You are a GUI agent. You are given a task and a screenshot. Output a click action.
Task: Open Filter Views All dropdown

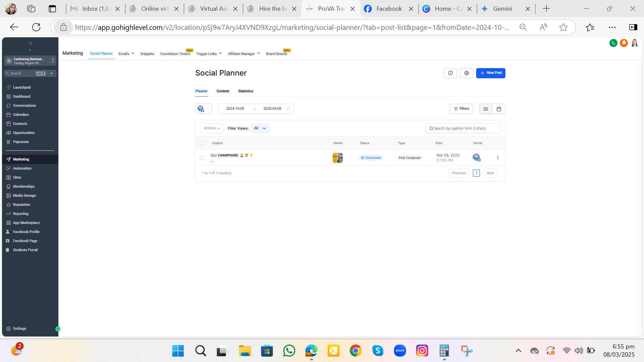coord(260,128)
